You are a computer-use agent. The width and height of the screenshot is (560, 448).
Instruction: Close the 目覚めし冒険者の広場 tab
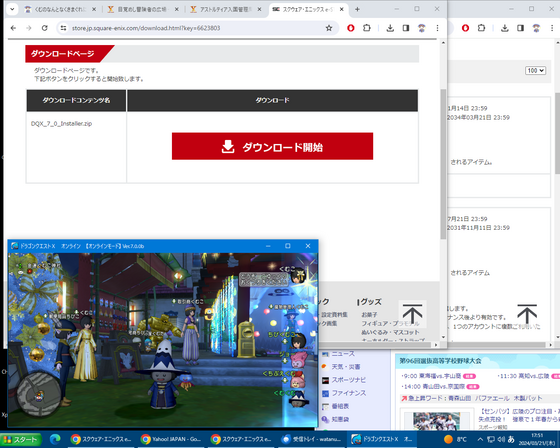click(176, 10)
